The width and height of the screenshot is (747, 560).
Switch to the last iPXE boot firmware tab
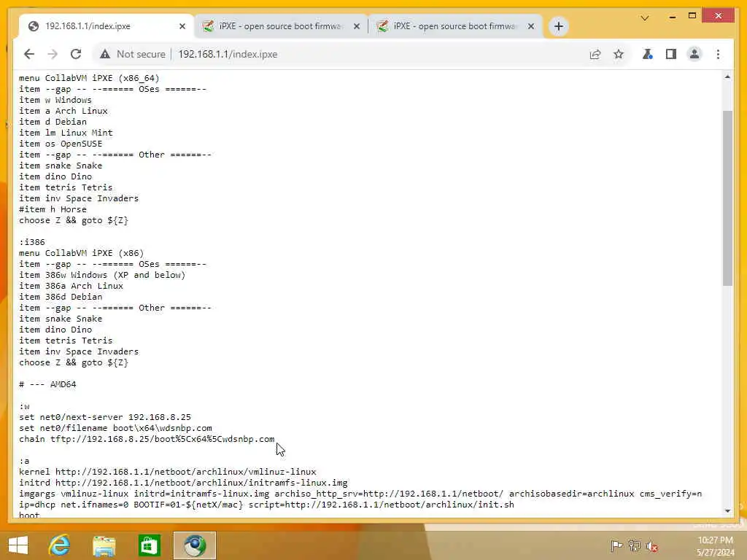click(x=455, y=26)
